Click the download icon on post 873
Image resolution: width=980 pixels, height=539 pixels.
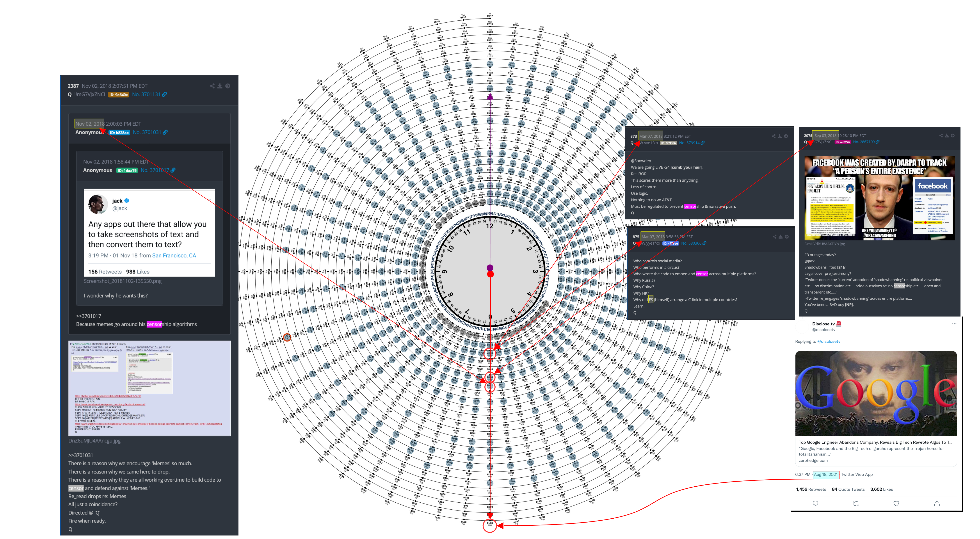779,136
